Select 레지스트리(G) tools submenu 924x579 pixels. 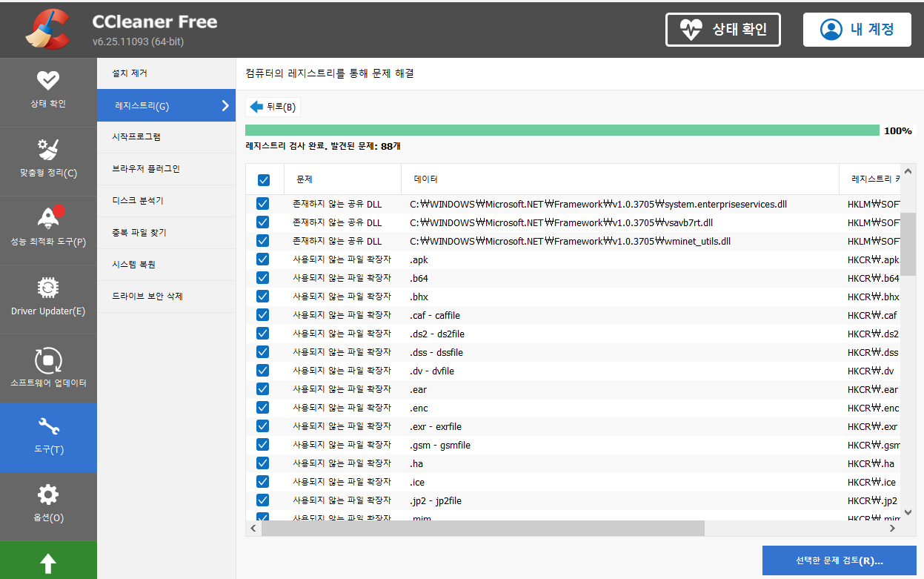point(166,106)
